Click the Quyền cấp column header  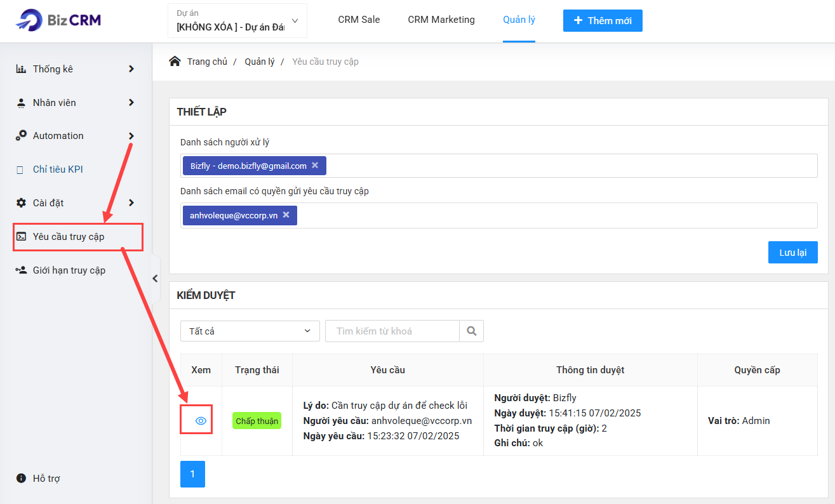click(757, 370)
